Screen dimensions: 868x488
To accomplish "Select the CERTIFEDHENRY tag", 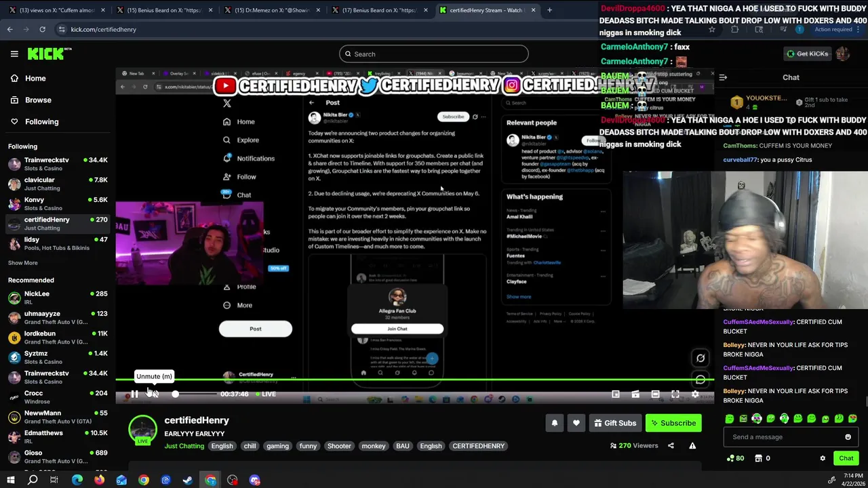I will click(x=479, y=446).
